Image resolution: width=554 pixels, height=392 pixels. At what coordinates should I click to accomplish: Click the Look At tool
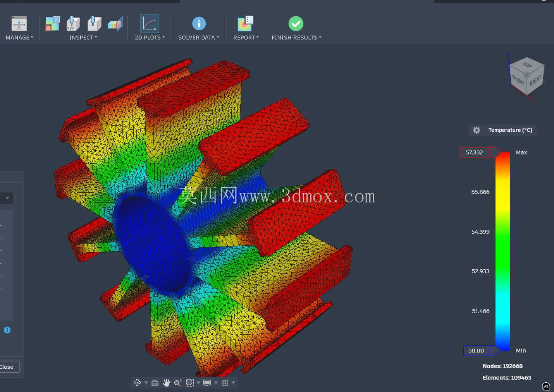155,383
